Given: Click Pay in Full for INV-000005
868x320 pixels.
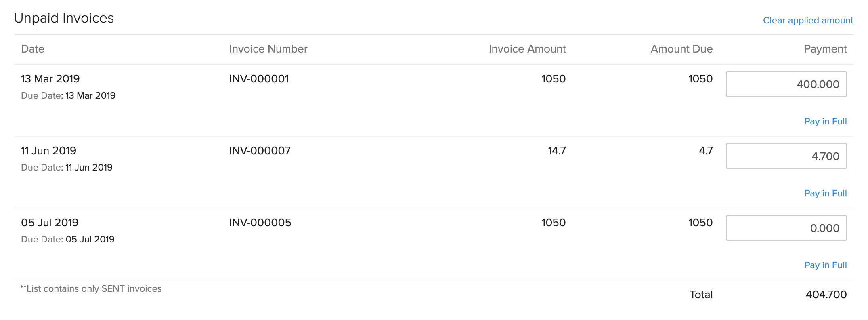Looking at the screenshot, I should (x=825, y=265).
